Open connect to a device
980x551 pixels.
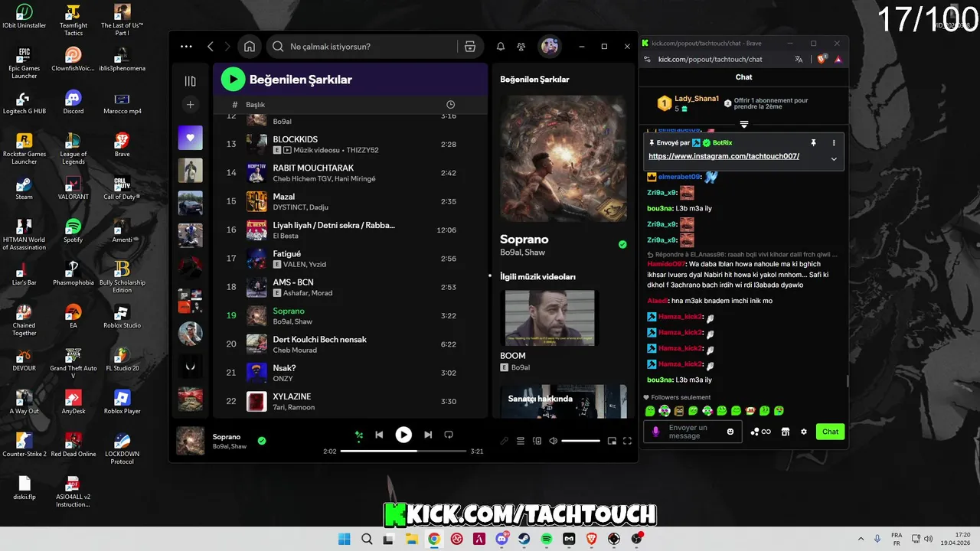point(537,441)
